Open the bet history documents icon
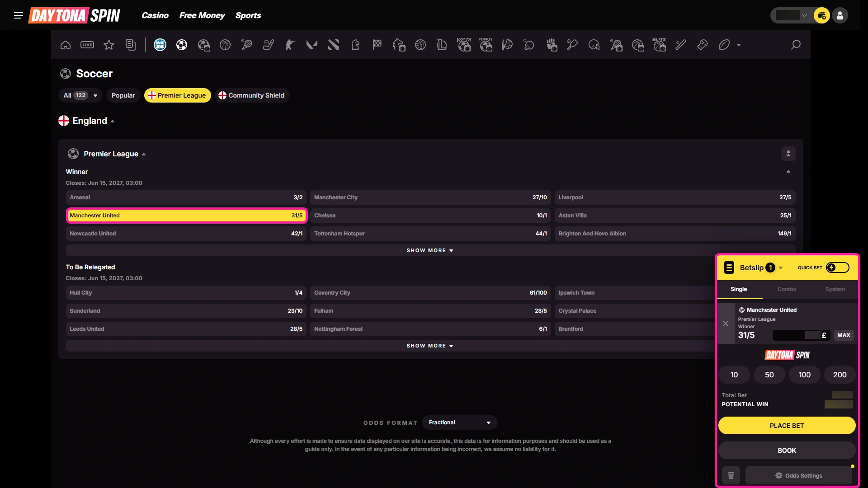The image size is (868, 488). (x=131, y=45)
